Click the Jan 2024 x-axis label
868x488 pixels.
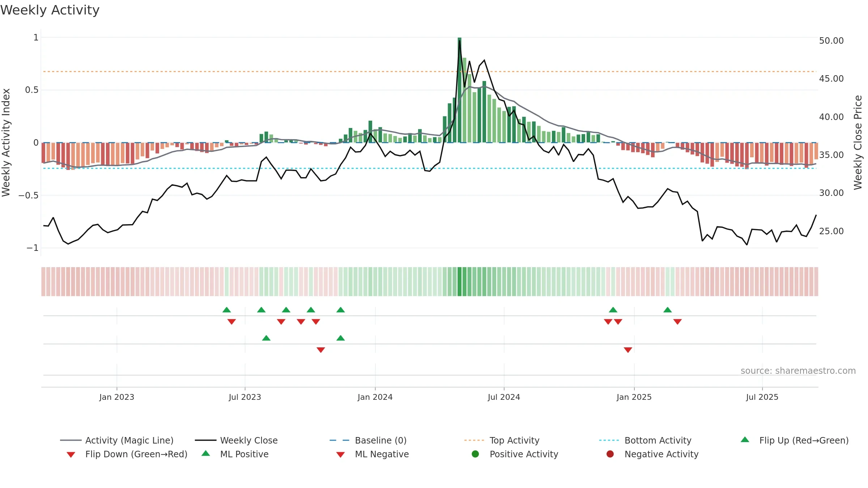(375, 397)
